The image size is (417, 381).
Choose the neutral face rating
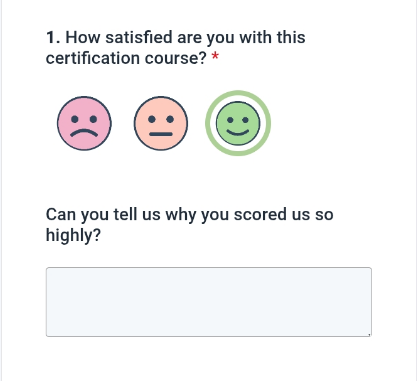click(x=161, y=123)
